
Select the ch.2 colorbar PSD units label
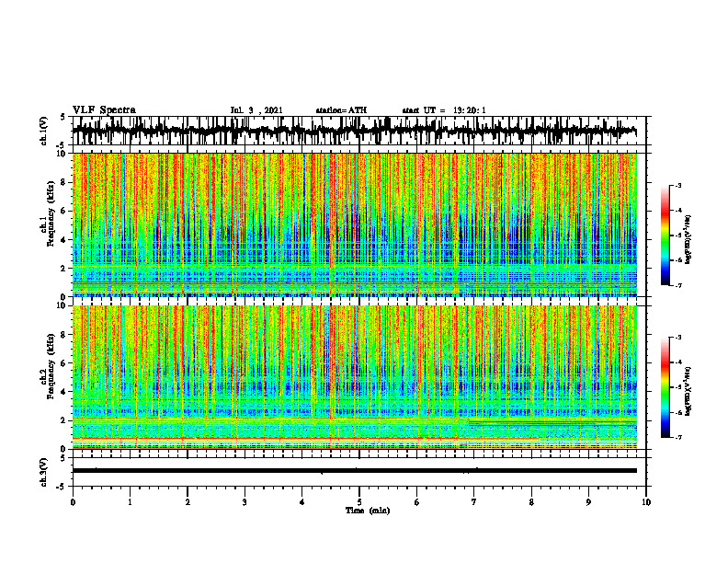(x=688, y=390)
